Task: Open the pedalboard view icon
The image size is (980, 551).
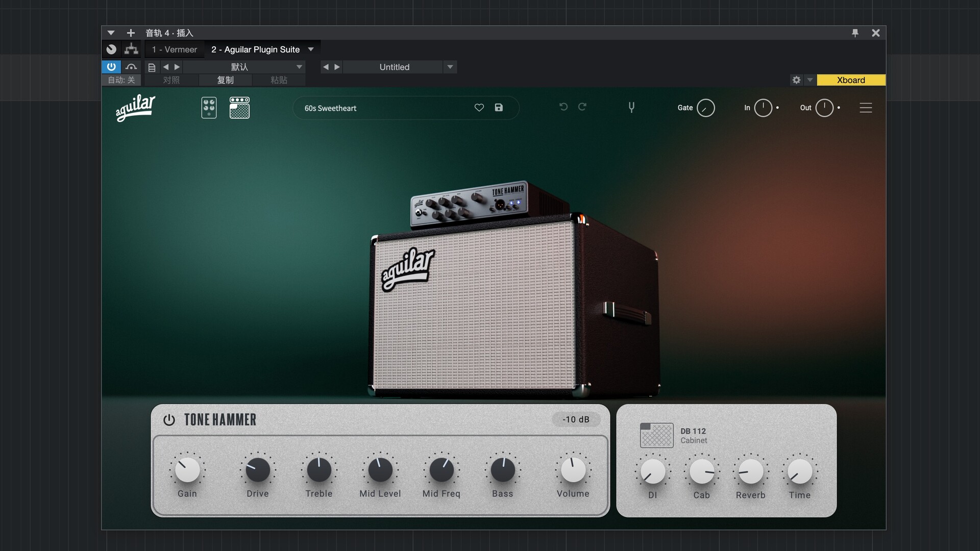Action: [x=209, y=108]
